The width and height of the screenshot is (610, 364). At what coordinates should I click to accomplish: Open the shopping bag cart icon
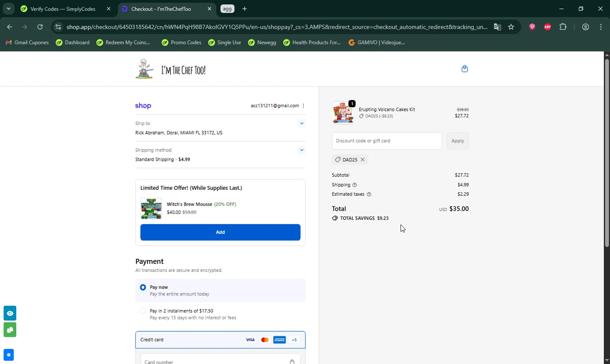click(464, 69)
